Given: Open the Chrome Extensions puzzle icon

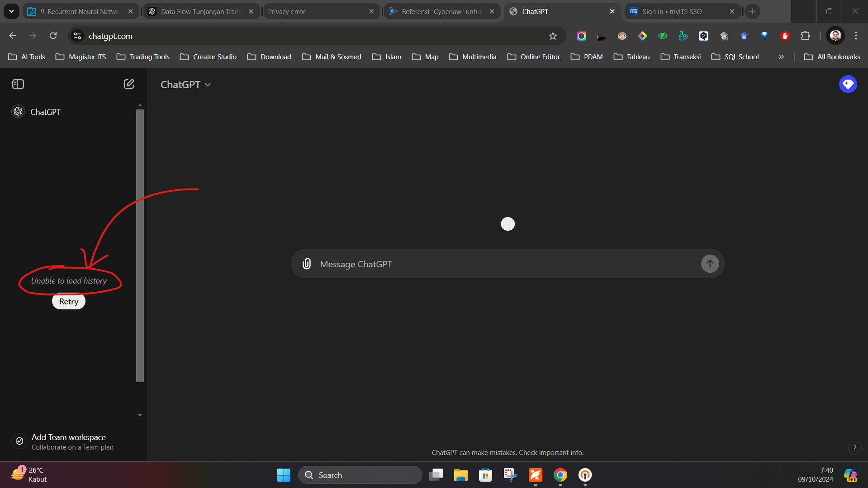Looking at the screenshot, I should (x=805, y=36).
